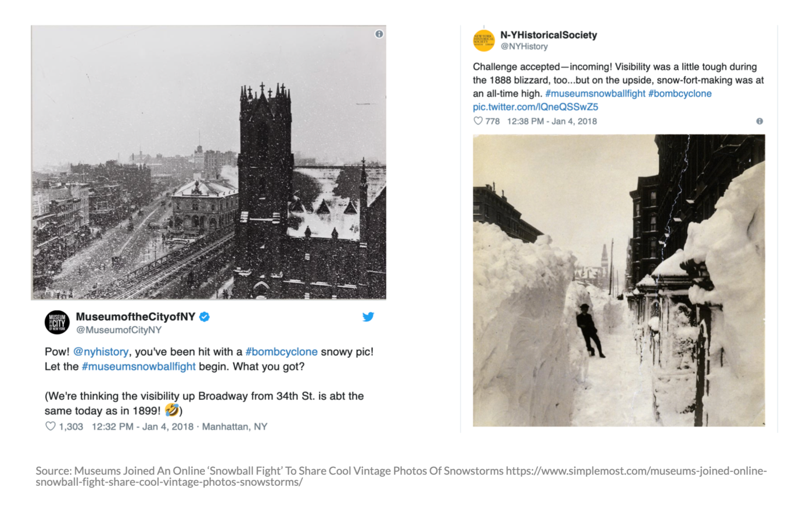Open the #bombcyclone hashtag in the NYHistory tweet

pos(680,94)
